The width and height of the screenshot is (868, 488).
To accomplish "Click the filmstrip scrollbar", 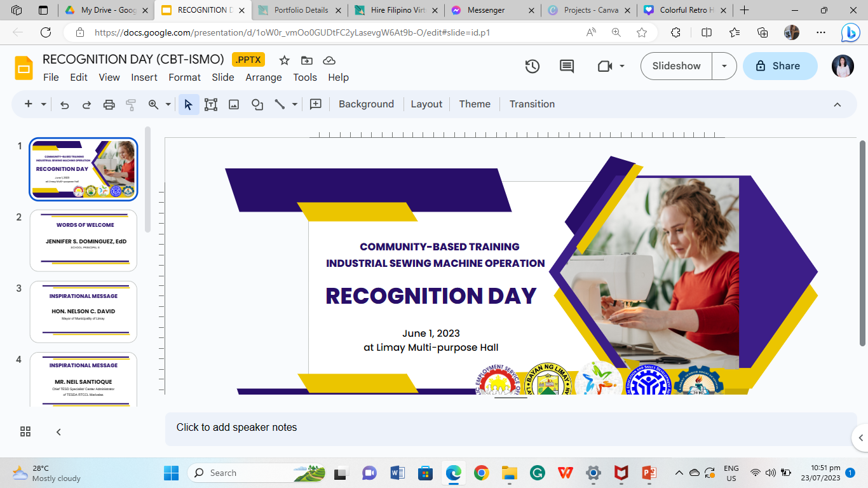I will click(x=148, y=179).
